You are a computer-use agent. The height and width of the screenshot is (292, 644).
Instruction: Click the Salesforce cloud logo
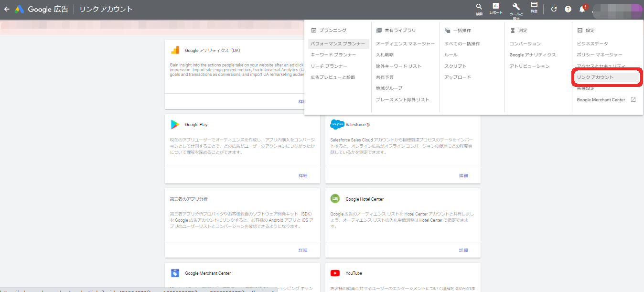pos(337,124)
